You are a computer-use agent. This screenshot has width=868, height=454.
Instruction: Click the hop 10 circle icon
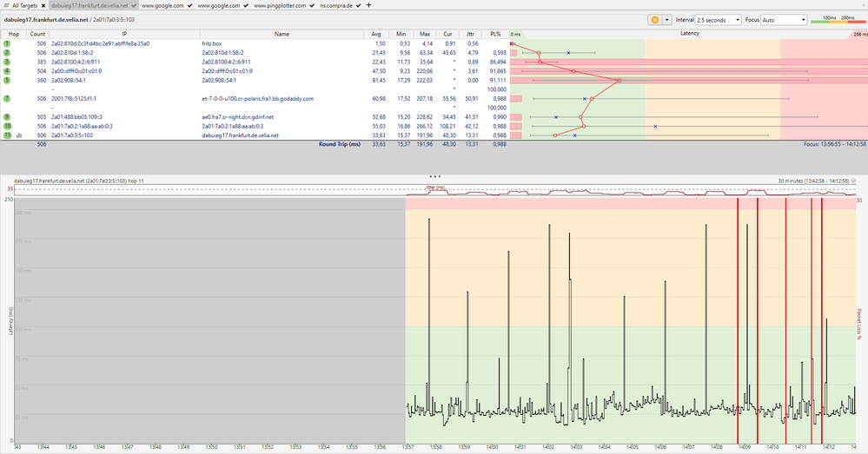(6, 126)
